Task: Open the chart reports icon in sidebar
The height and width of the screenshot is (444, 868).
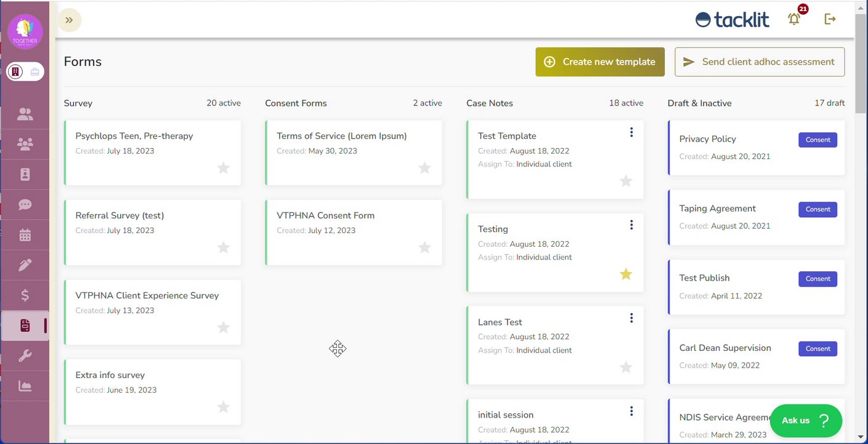Action: click(x=25, y=386)
